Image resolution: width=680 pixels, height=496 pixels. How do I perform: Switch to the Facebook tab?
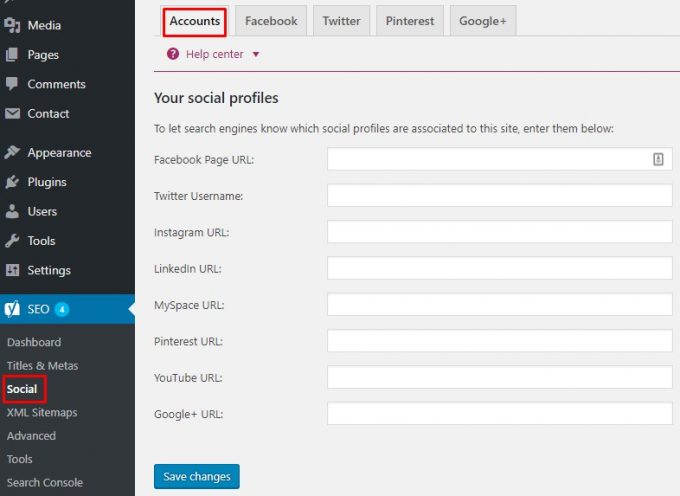coord(271,21)
